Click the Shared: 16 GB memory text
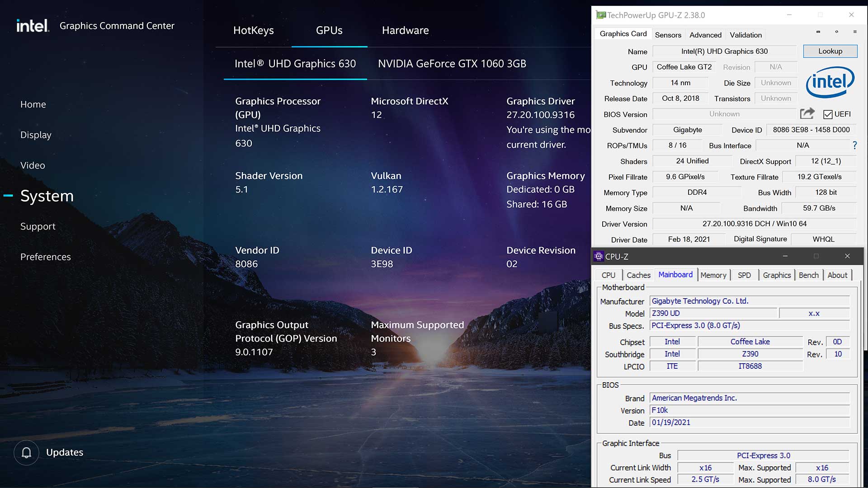868x488 pixels. 537,204
